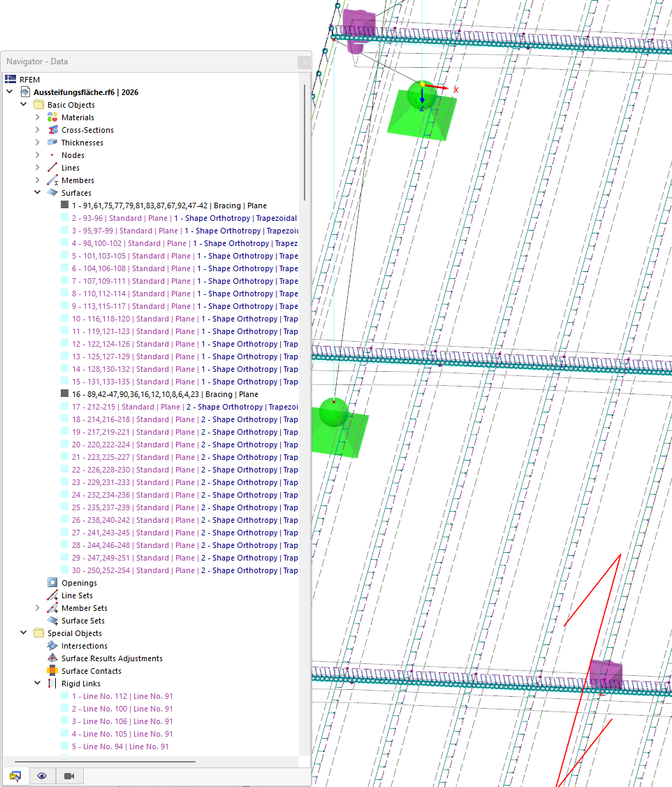Select surface 23 - 229,231-233 entry
Image resolution: width=672 pixels, height=787 pixels.
tap(184, 482)
